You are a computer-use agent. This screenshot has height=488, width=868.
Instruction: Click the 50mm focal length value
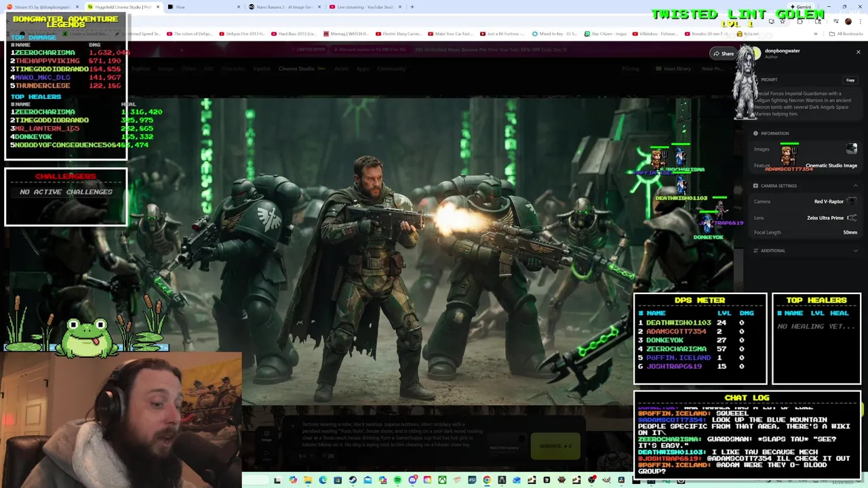850,232
